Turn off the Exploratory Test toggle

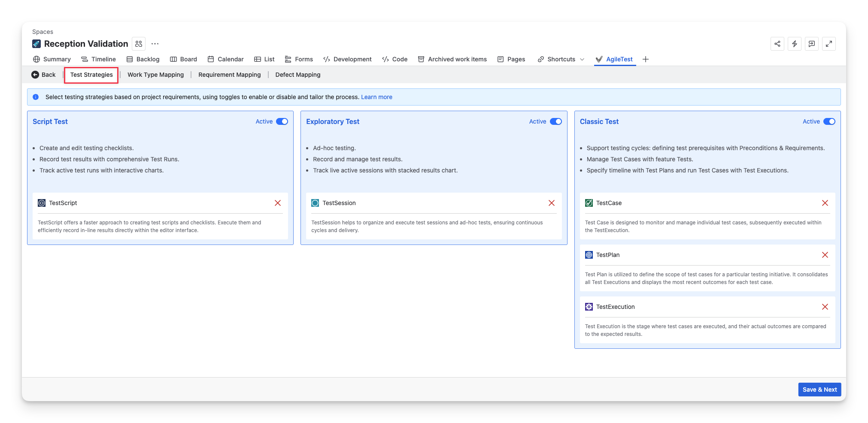pos(555,121)
